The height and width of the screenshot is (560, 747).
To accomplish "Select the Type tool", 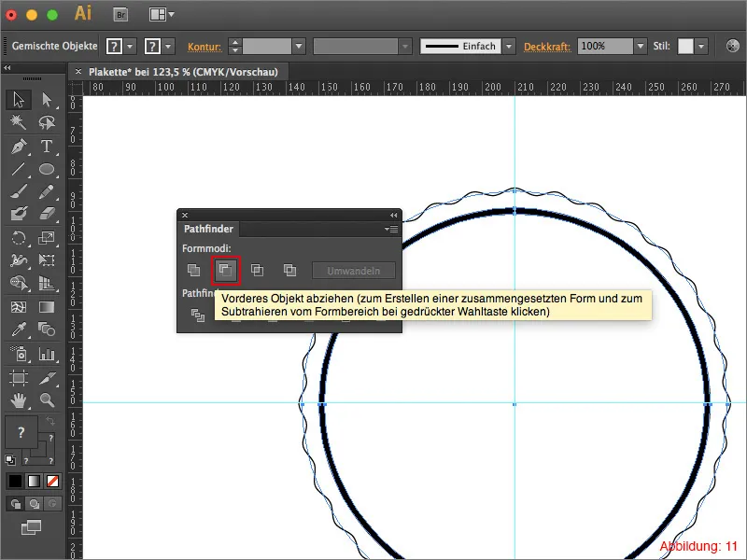I will click(x=46, y=147).
